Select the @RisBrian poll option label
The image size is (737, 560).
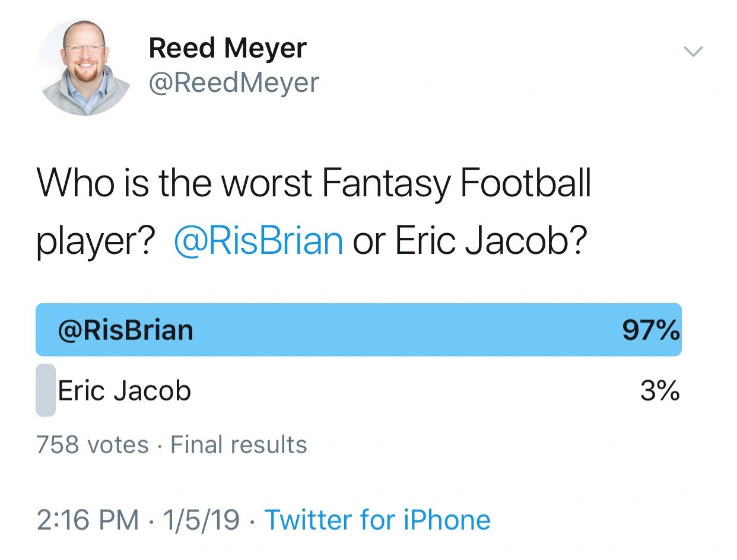click(125, 330)
